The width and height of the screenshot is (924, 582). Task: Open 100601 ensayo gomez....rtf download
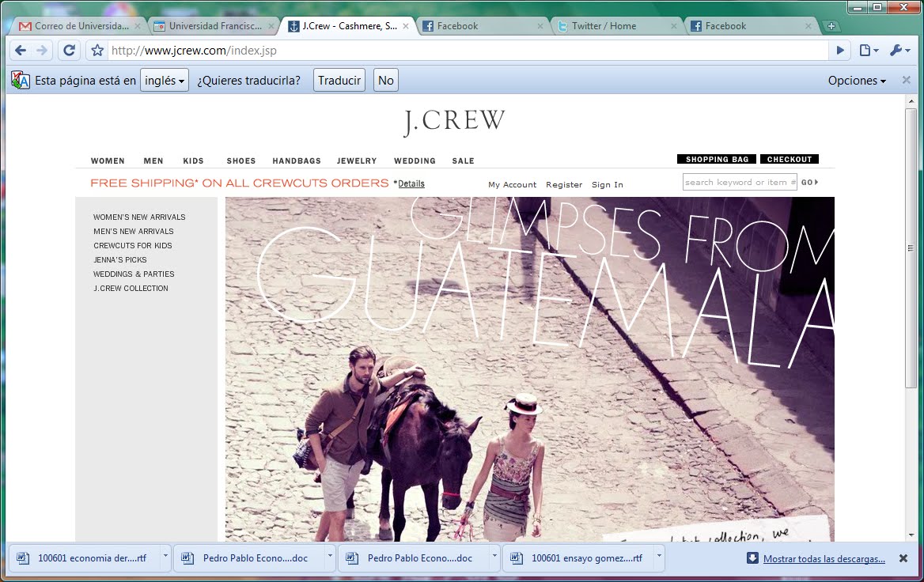[x=577, y=557]
